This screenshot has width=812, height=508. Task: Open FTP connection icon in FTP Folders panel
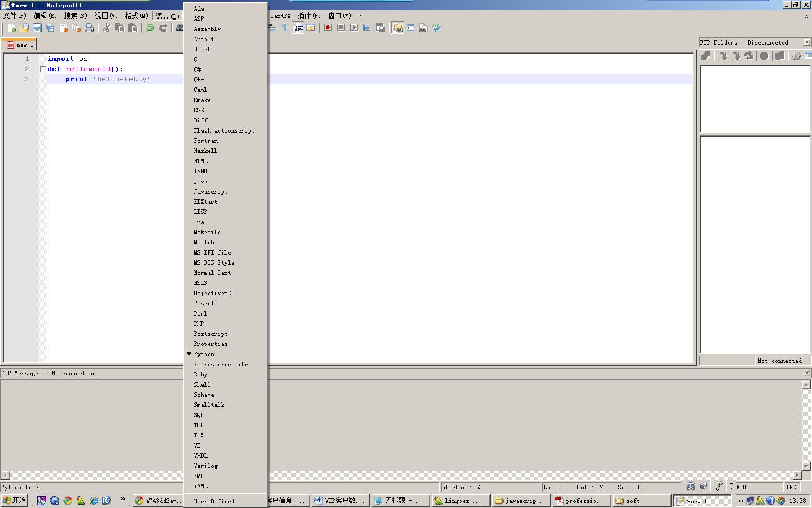click(705, 56)
